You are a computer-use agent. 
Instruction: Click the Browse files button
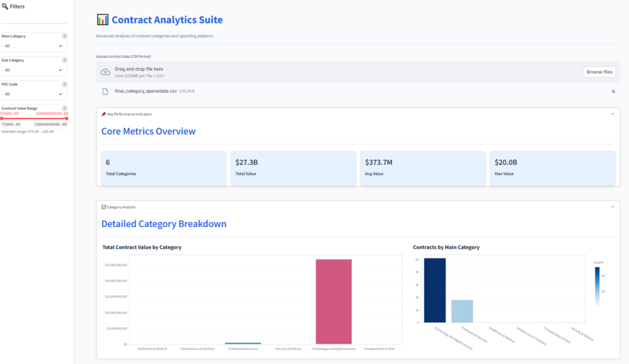point(599,72)
